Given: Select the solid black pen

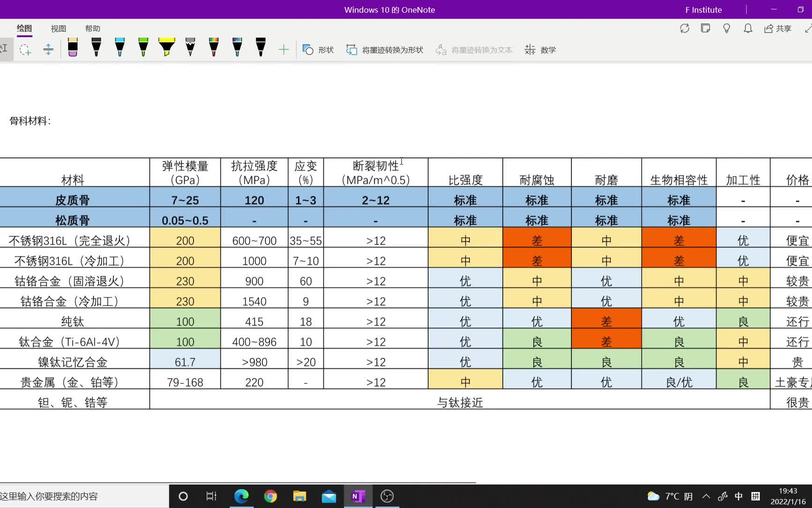Looking at the screenshot, I should click(261, 47).
